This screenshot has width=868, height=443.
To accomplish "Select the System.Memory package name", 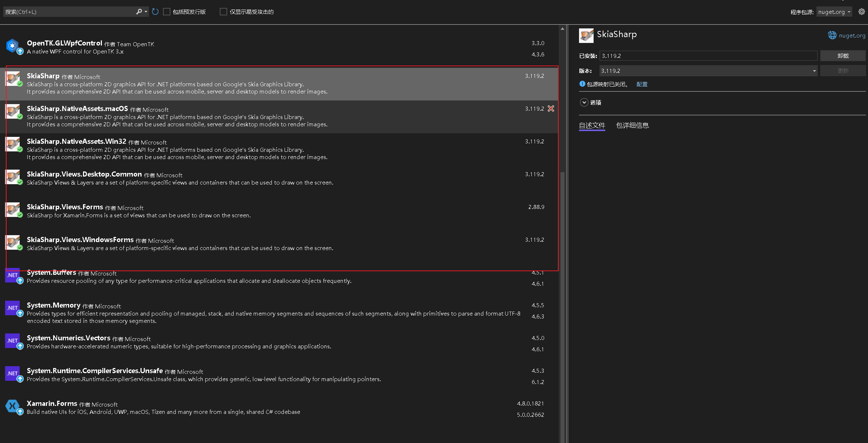I will [x=53, y=305].
